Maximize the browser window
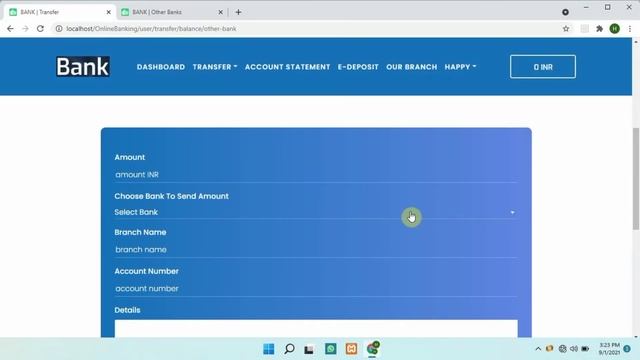The height and width of the screenshot is (360, 640). click(608, 7)
